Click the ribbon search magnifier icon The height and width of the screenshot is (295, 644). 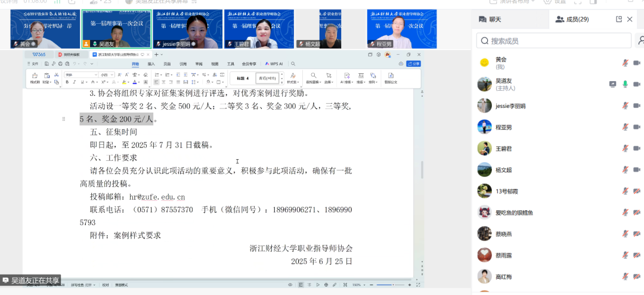[293, 64]
